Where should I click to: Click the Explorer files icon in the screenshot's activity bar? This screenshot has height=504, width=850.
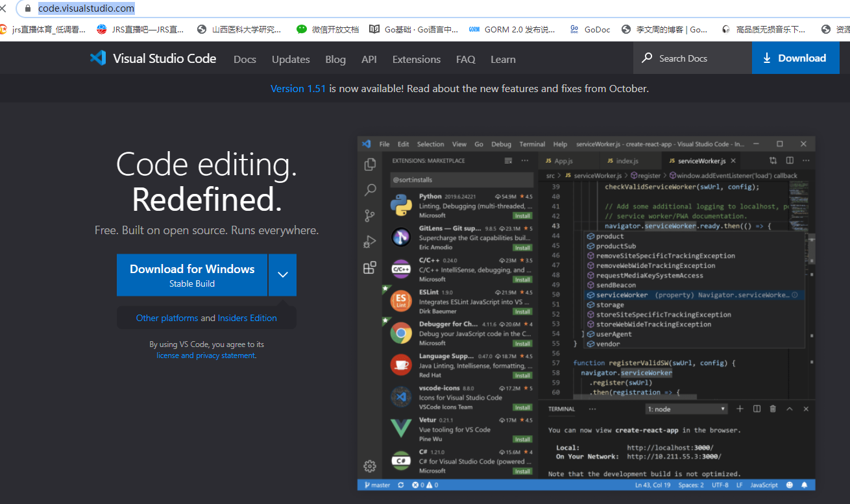coord(370,165)
